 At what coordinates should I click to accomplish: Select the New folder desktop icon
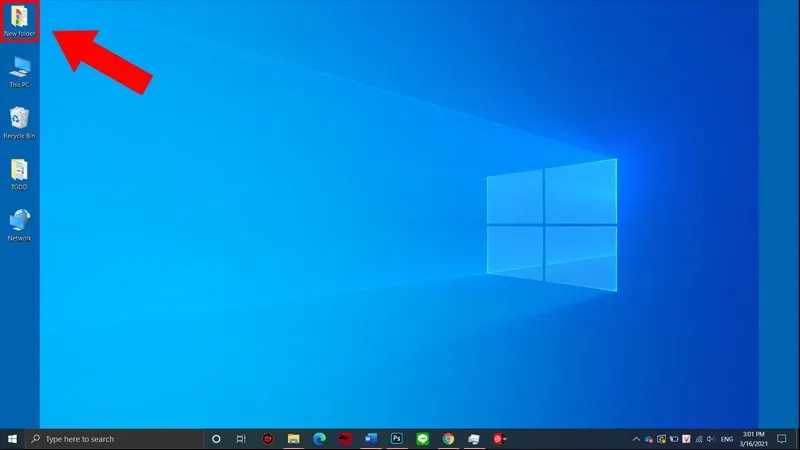pyautogui.click(x=19, y=21)
